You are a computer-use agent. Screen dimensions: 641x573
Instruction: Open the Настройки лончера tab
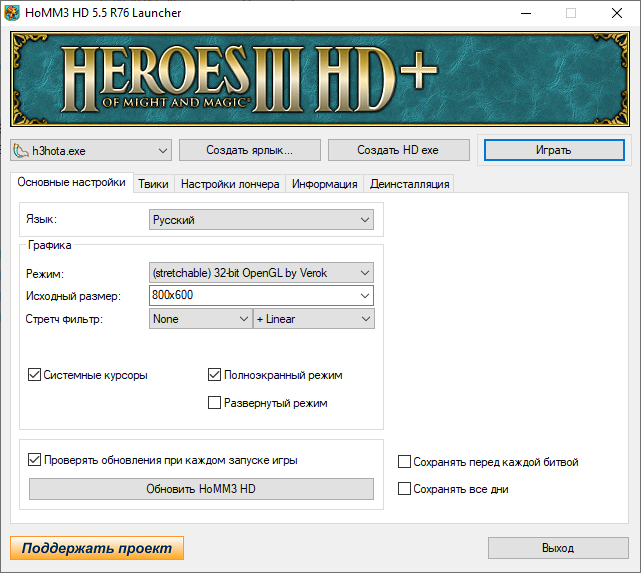point(230,184)
